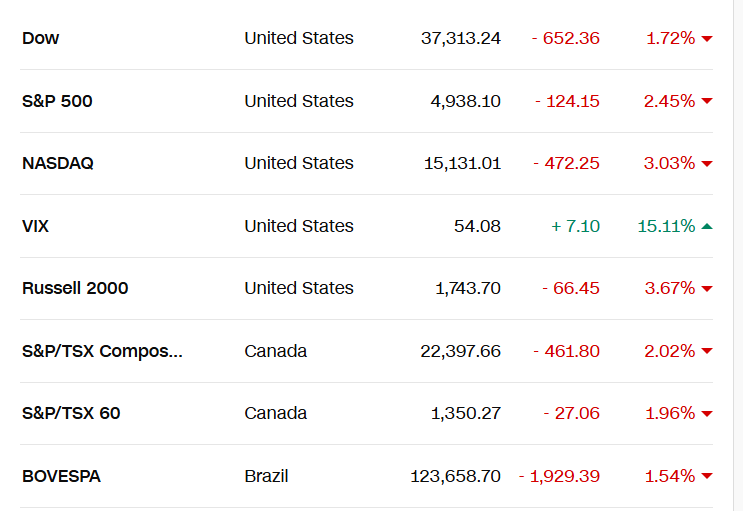The height and width of the screenshot is (511, 743).
Task: Click the red down arrow beside Dow 1.72%
Action: click(x=707, y=38)
